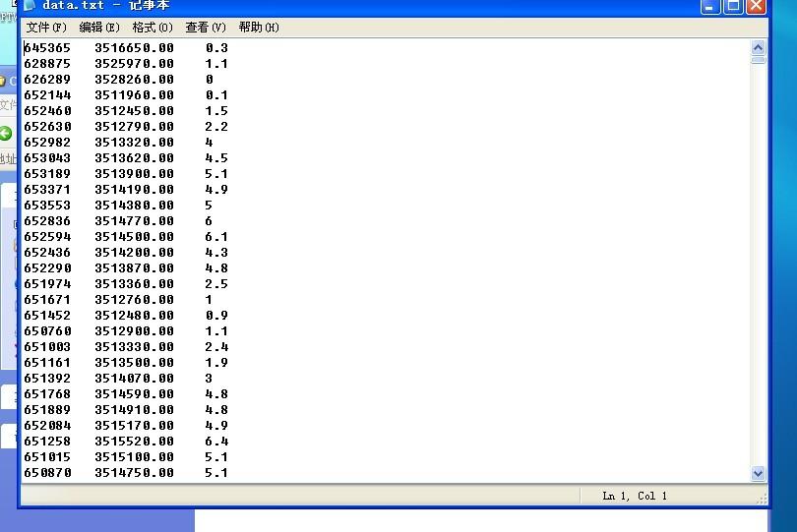Click the value 651258
Viewport: 797px width, 532px height.
47,442
